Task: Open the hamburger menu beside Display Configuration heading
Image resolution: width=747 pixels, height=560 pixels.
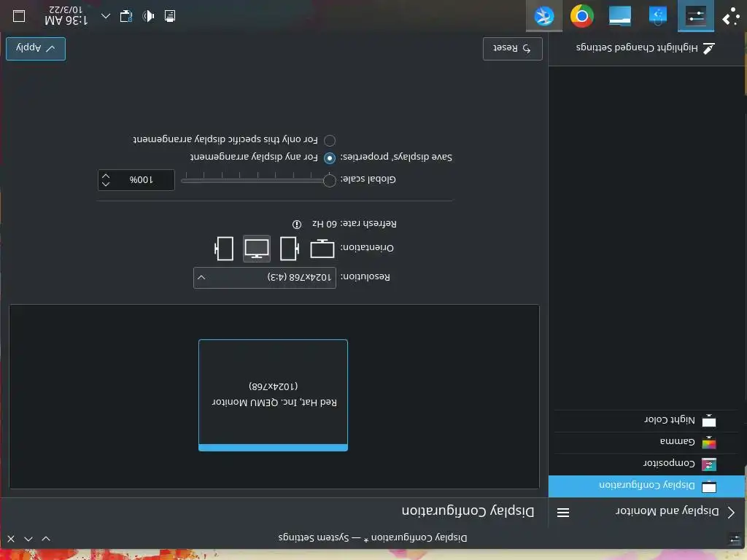Action: tap(563, 513)
